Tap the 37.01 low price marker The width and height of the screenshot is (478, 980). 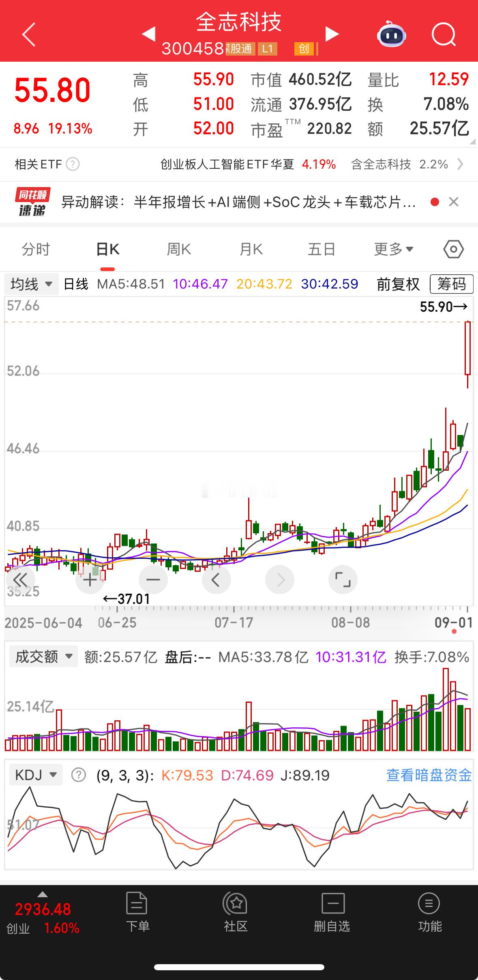point(126,599)
